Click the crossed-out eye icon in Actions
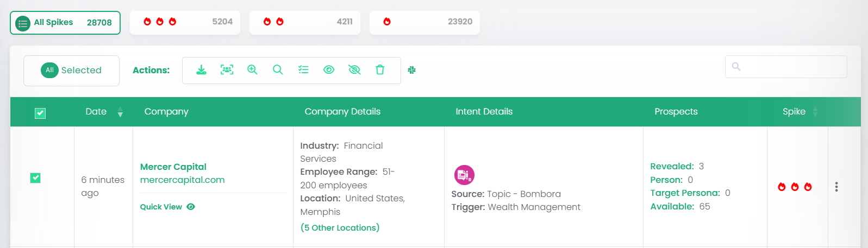The height and width of the screenshot is (248, 868). click(x=354, y=70)
